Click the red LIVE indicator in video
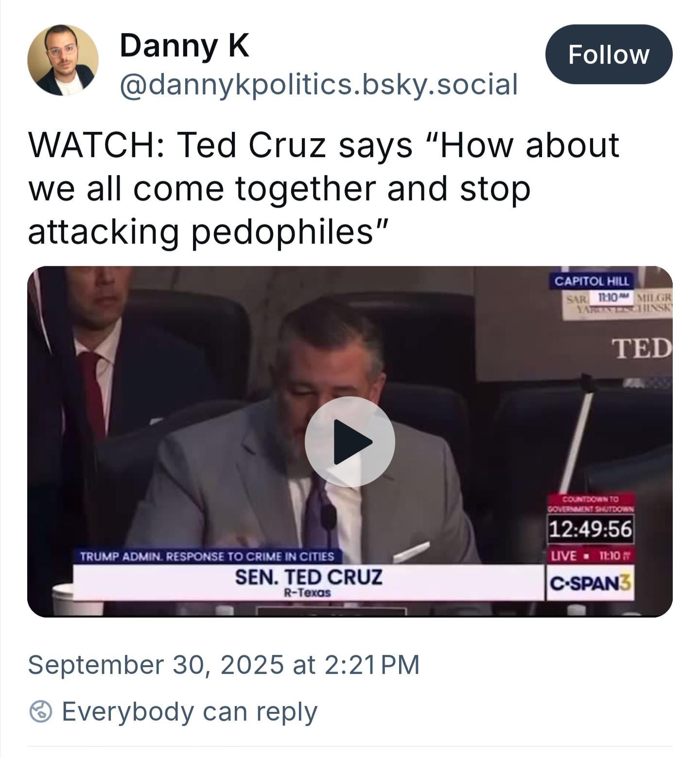The height and width of the screenshot is (758, 700). (x=564, y=556)
